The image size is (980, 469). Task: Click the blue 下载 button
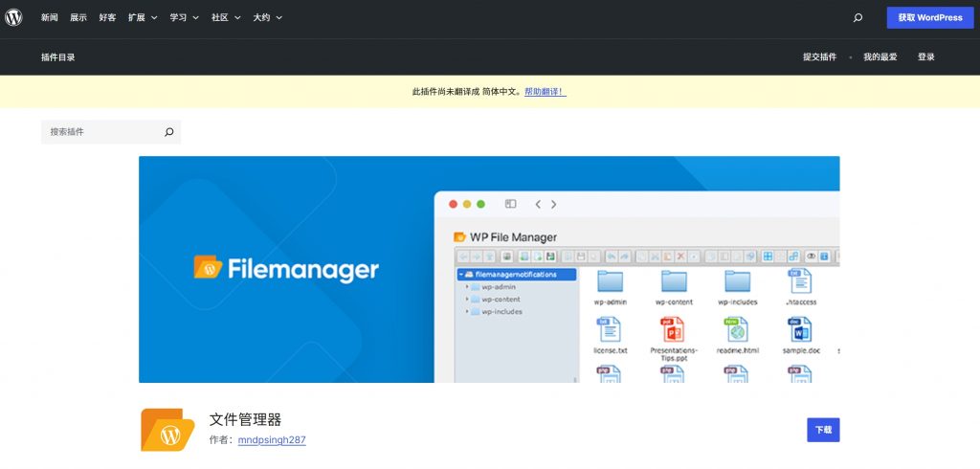[x=823, y=430]
